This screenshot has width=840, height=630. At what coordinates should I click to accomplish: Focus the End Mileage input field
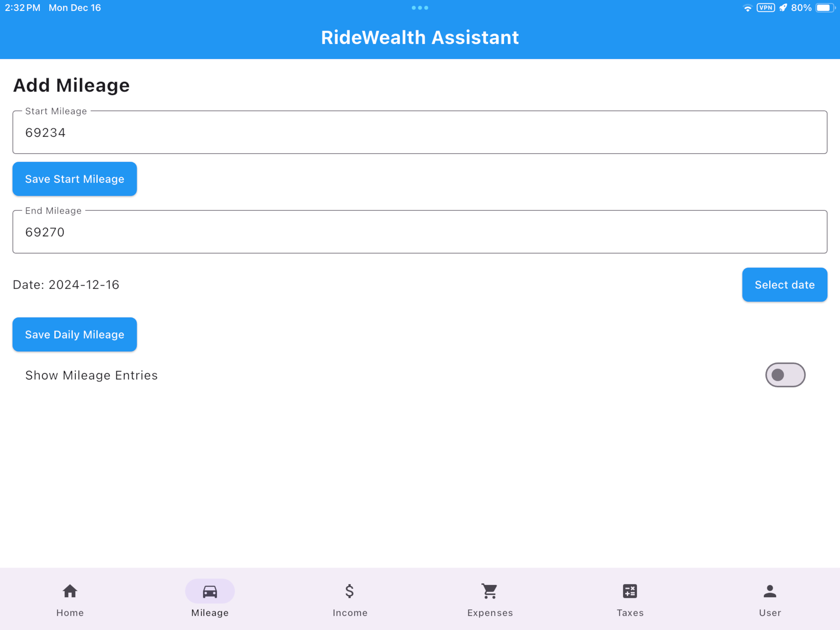(x=420, y=232)
